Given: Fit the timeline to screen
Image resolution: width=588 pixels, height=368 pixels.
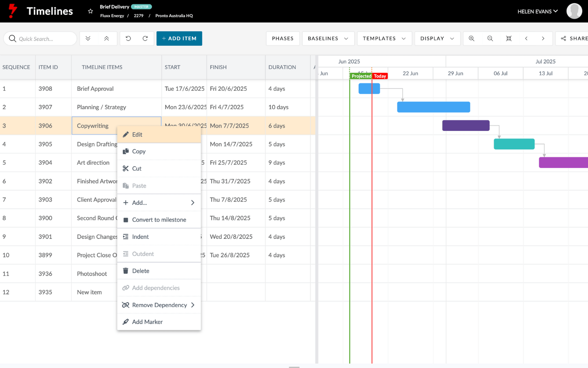Looking at the screenshot, I should pos(509,38).
